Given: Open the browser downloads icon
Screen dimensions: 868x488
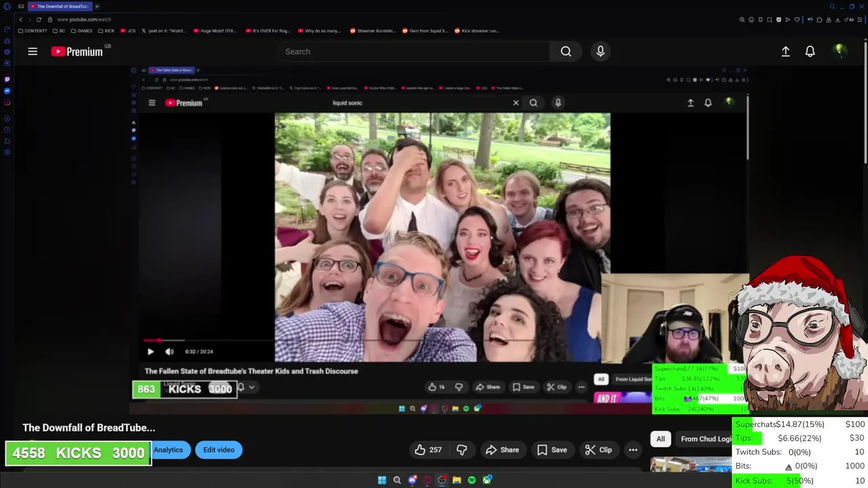Looking at the screenshot, I should [x=837, y=20].
